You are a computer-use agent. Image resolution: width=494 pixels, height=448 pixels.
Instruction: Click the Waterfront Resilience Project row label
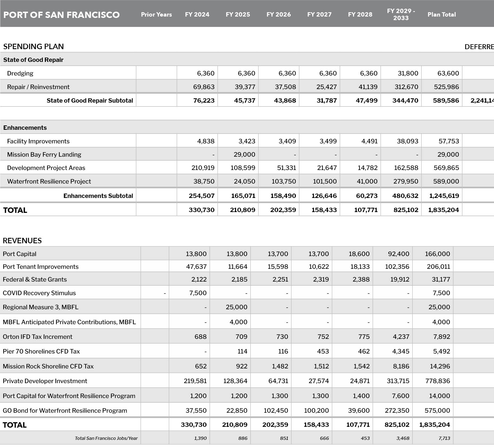pos(49,181)
